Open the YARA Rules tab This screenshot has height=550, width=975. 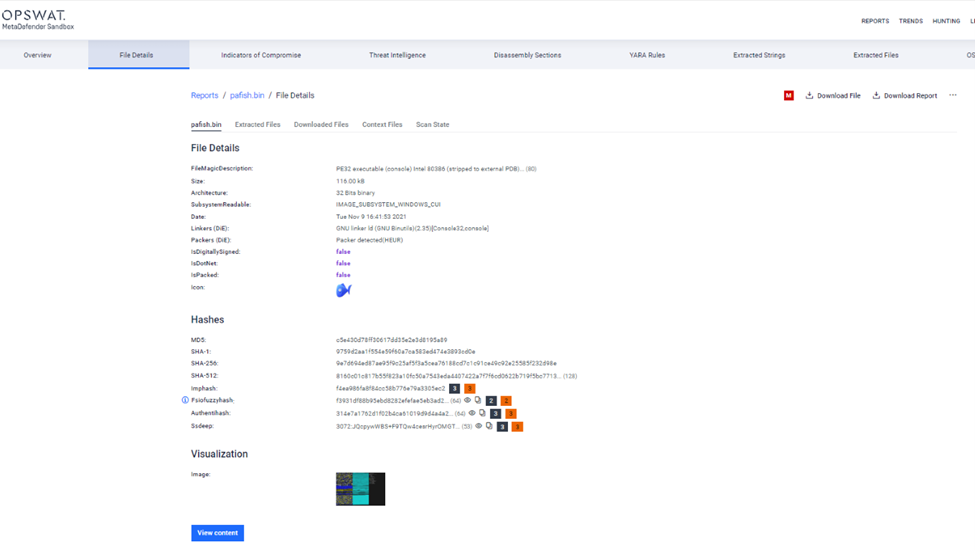648,55
